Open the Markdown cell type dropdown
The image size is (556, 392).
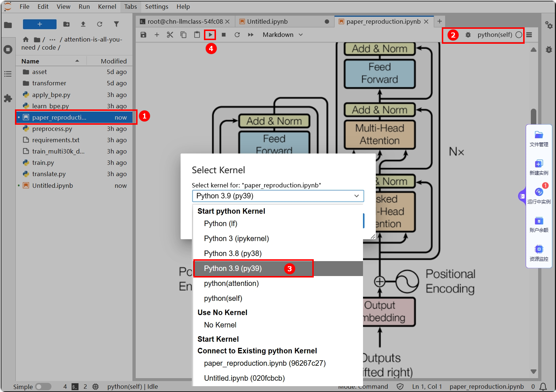tap(283, 35)
